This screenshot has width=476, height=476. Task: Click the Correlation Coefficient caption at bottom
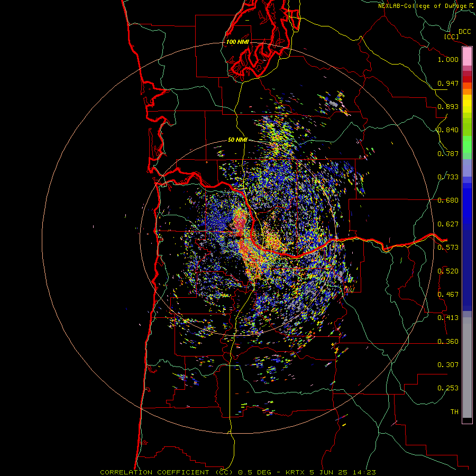pyautogui.click(x=238, y=472)
